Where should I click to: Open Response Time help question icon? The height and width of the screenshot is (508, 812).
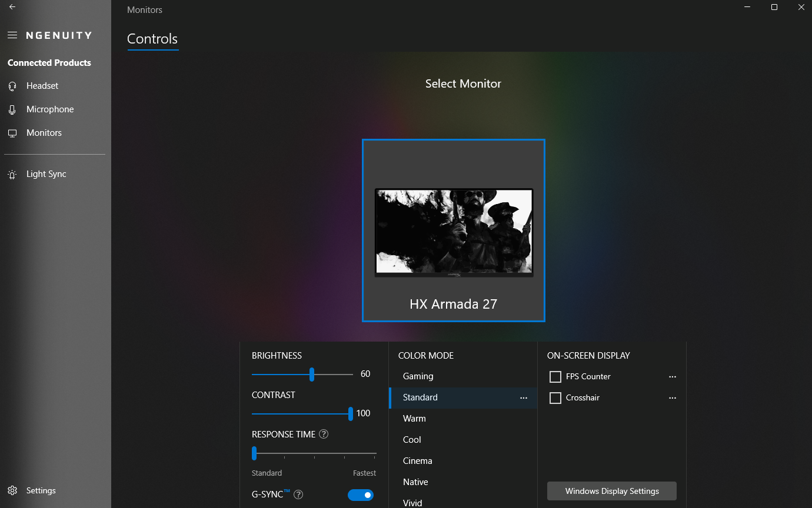click(323, 435)
